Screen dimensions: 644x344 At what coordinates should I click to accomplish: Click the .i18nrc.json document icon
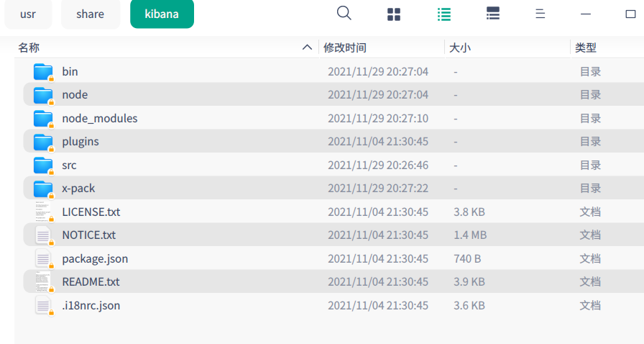(44, 306)
